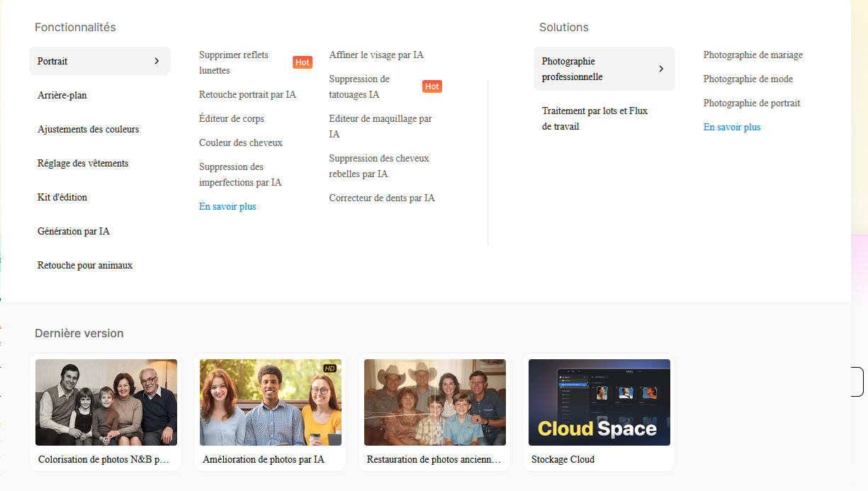Click the HD badge on enhancement image
868x491 pixels.
[x=329, y=368]
